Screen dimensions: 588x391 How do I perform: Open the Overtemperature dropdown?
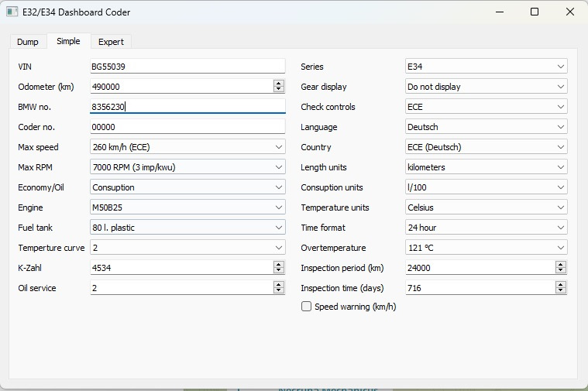tap(487, 248)
